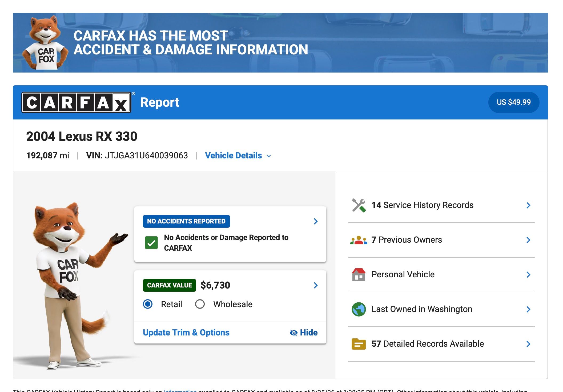Click the Hide link text
Image resolution: width=563 pixels, height=392 pixels.
pyautogui.click(x=309, y=333)
